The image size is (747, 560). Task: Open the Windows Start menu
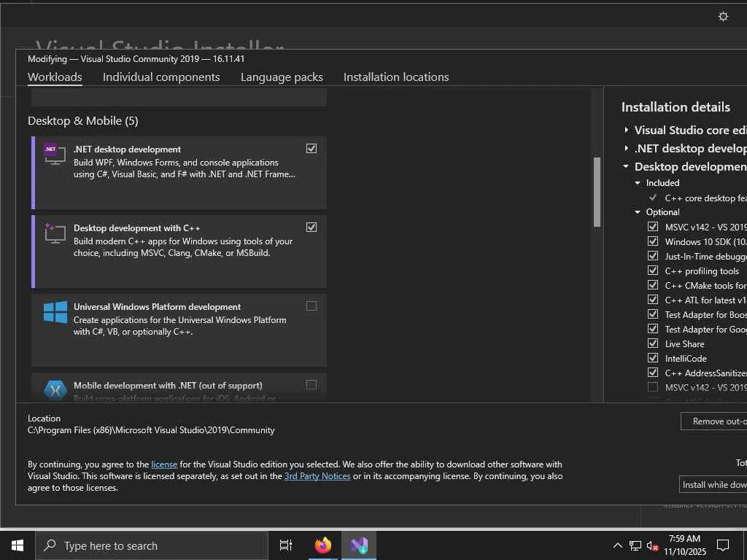18,545
